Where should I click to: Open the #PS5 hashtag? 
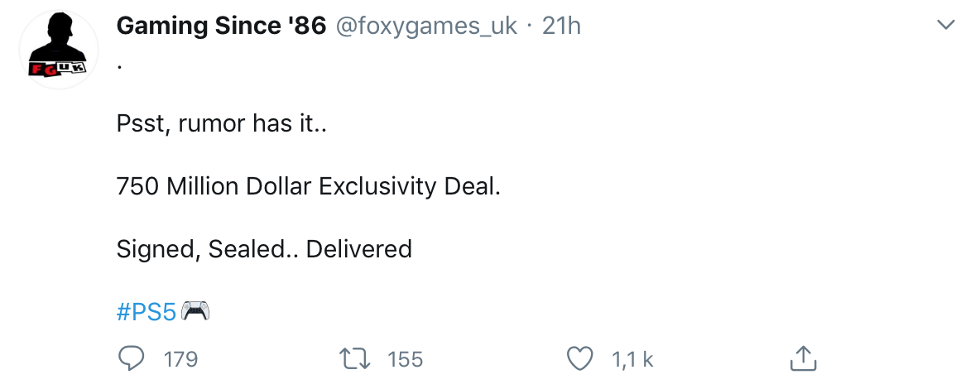coord(147,312)
